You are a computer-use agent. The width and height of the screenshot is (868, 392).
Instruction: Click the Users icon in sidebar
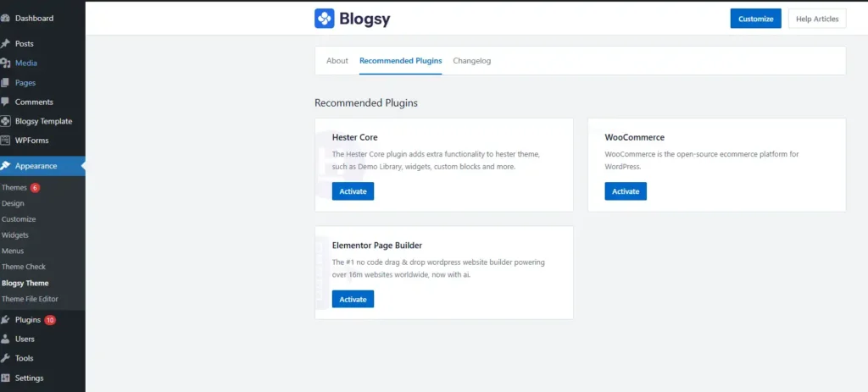pos(6,339)
